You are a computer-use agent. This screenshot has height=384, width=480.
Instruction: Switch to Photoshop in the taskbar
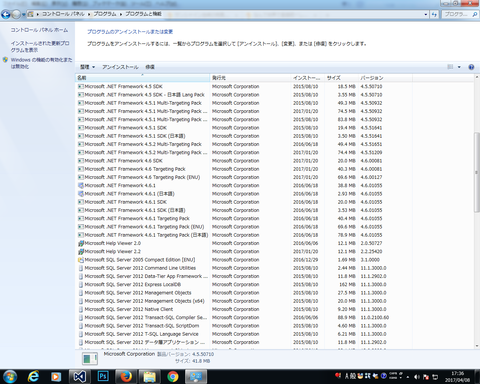coord(103,377)
